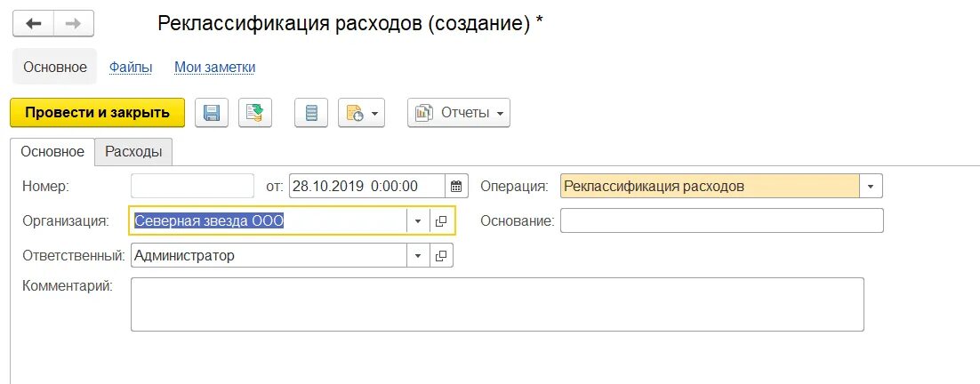Expand the Организация dropdown list
The height and width of the screenshot is (384, 980).
click(x=418, y=221)
